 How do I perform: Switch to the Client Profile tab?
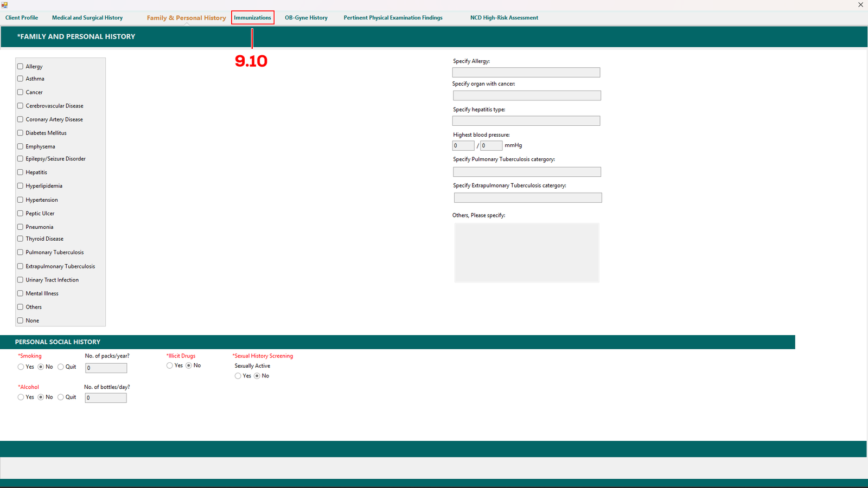(x=22, y=18)
